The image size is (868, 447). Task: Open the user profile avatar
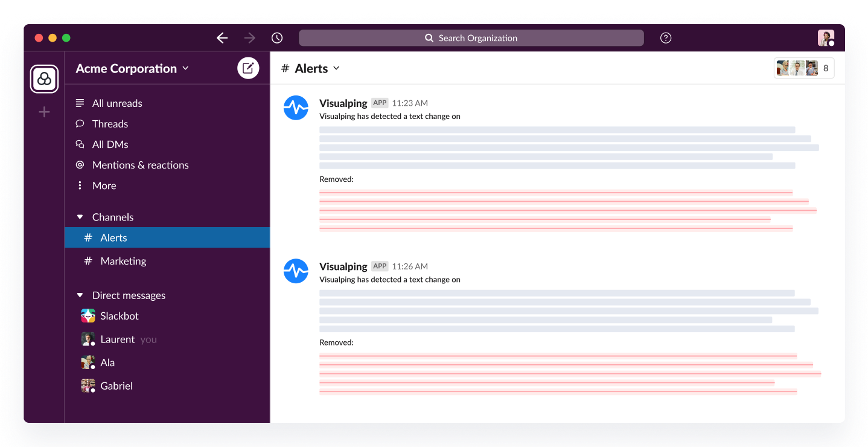tap(825, 38)
